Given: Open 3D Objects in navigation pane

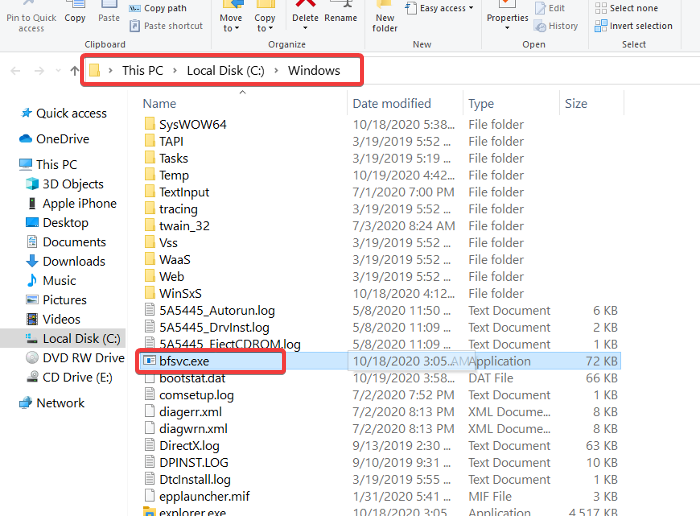Looking at the screenshot, I should pos(65,184).
